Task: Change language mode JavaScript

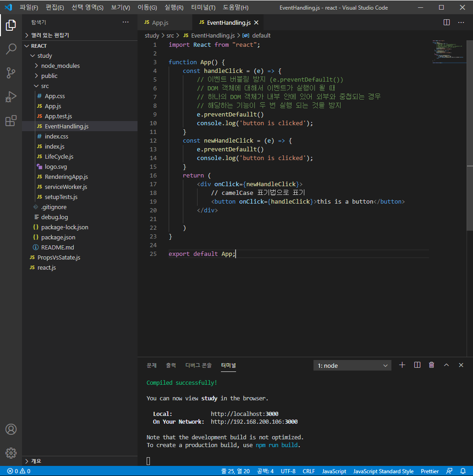Action: click(334, 471)
